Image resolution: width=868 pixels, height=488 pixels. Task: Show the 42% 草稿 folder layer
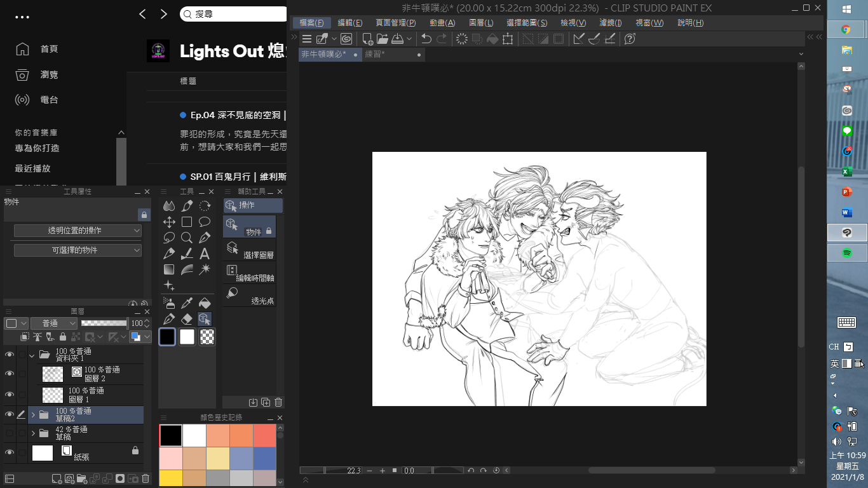pos(10,433)
